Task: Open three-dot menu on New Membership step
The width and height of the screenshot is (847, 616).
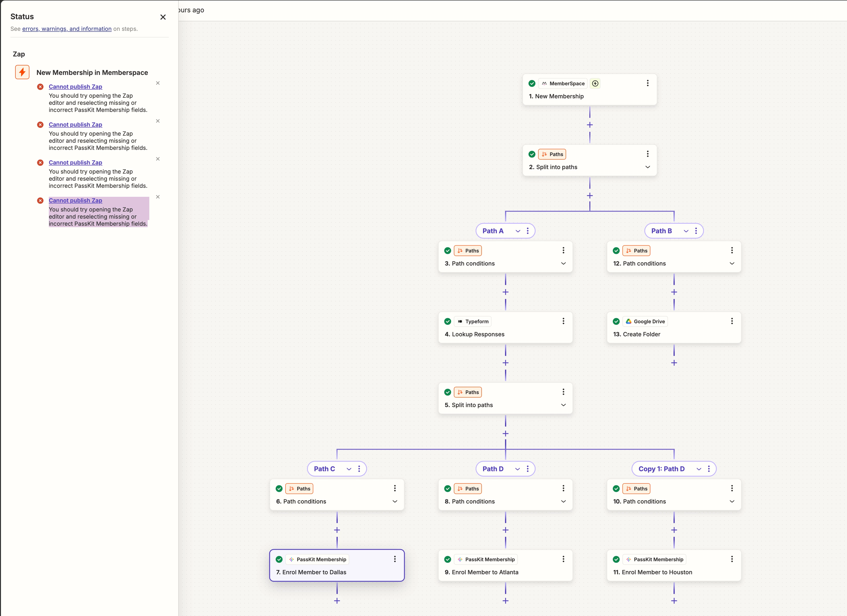Action: coord(648,83)
